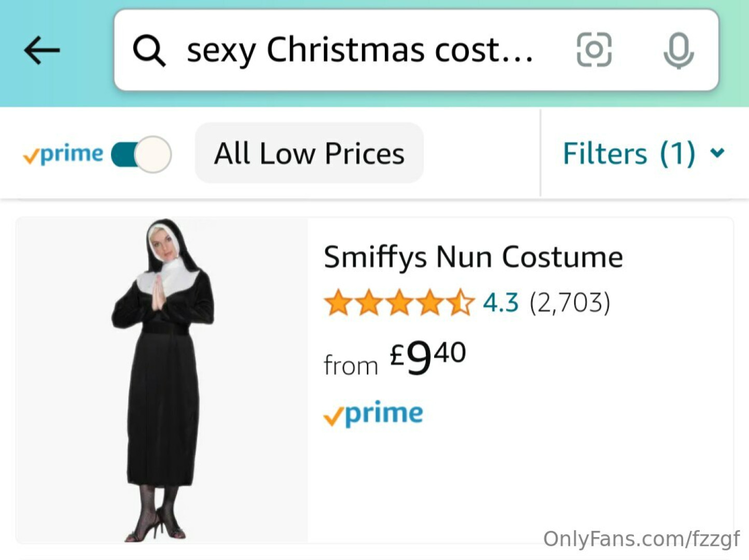Image resolution: width=749 pixels, height=560 pixels.
Task: Click the nun costume product image
Action: [162, 380]
